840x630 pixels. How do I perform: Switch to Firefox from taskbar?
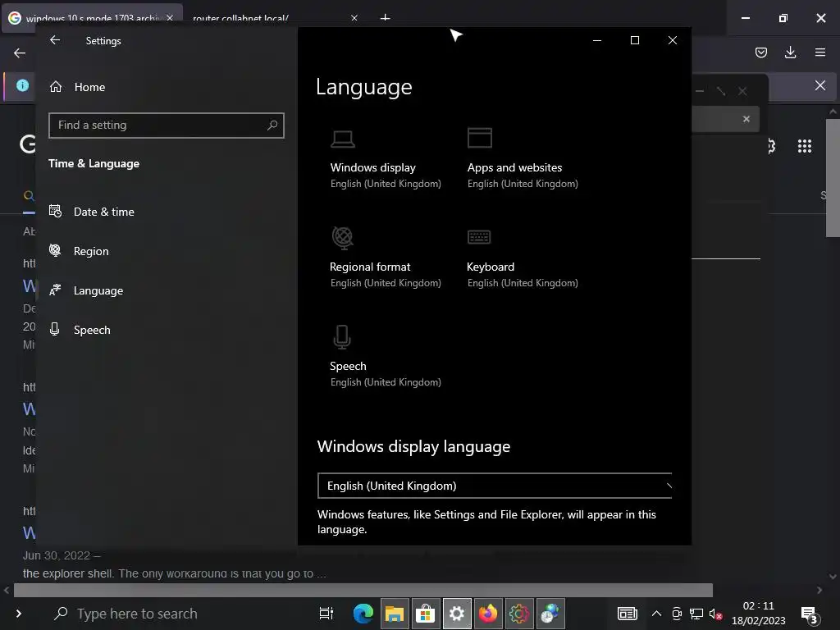pyautogui.click(x=487, y=614)
